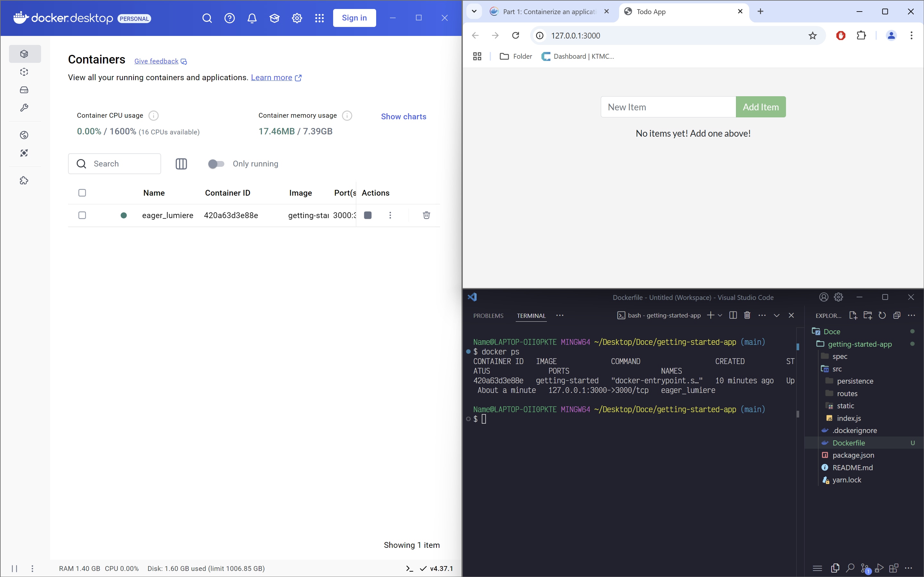The width and height of the screenshot is (924, 577).
Task: Check the eager_lumiere container checkbox
Action: pyautogui.click(x=82, y=215)
